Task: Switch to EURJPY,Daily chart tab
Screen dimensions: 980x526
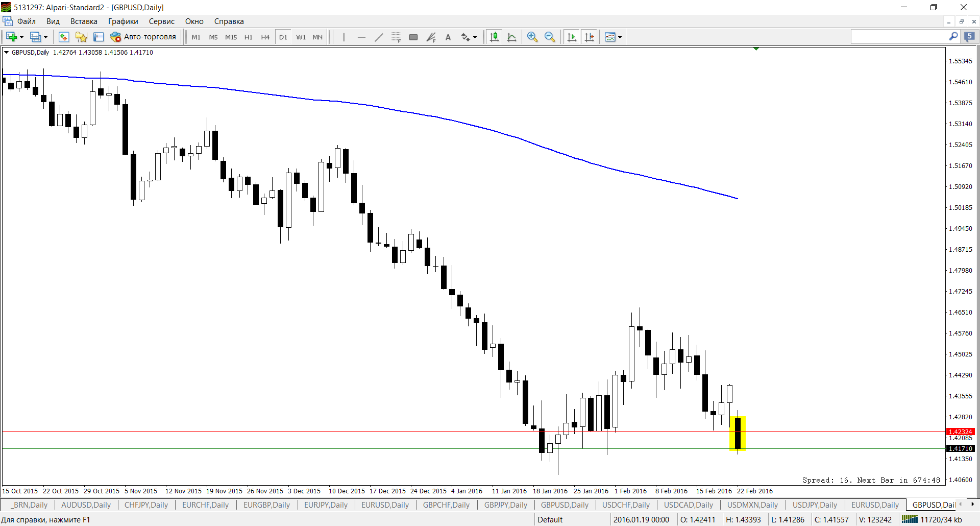Action: (x=326, y=505)
